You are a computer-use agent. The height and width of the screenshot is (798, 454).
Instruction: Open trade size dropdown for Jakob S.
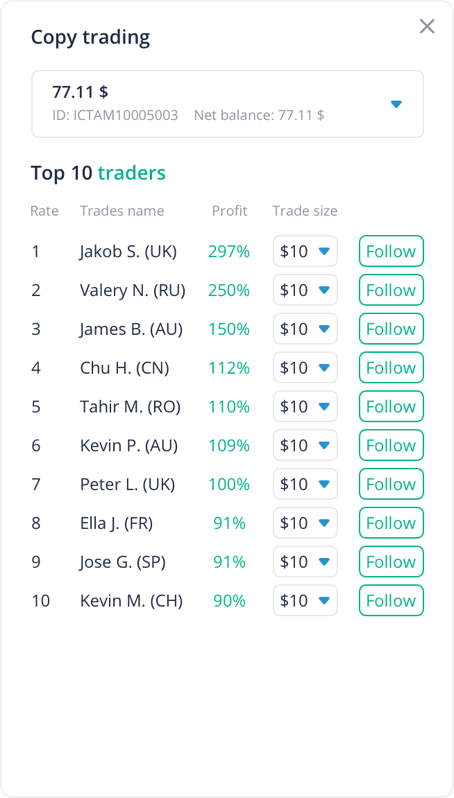tap(305, 251)
